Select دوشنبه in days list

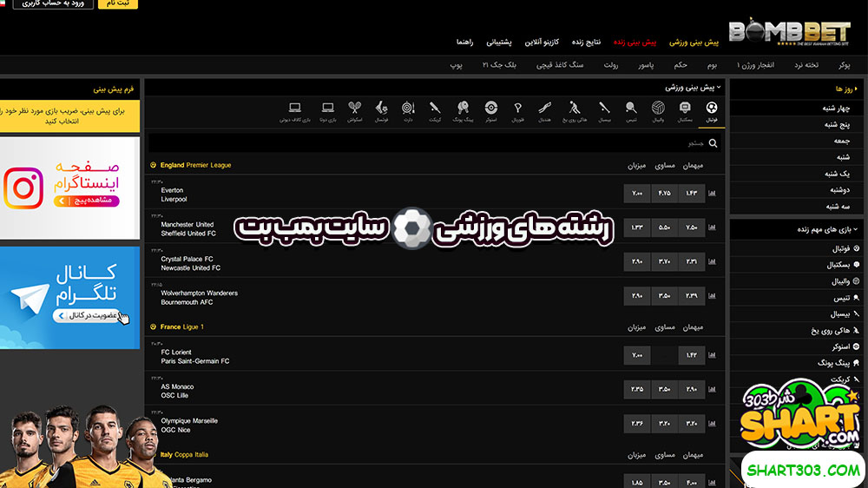839,190
